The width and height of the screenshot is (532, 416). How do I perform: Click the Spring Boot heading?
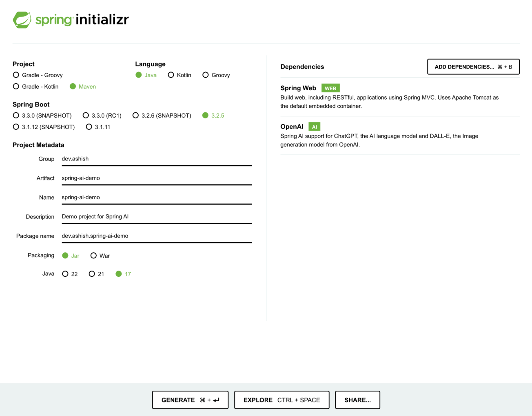(x=31, y=105)
